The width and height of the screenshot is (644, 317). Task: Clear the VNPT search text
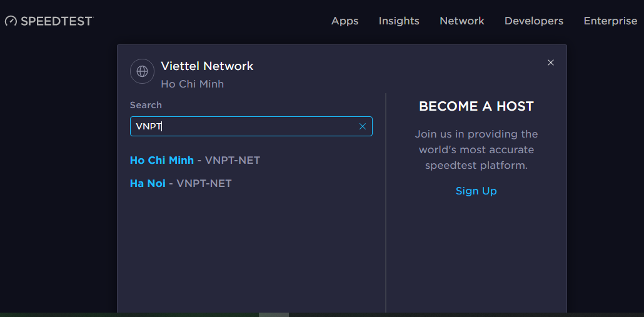[x=363, y=126]
